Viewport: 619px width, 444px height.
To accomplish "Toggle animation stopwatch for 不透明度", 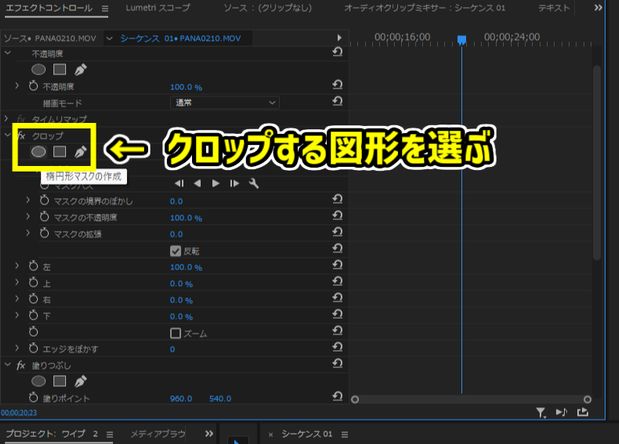I will [34, 86].
